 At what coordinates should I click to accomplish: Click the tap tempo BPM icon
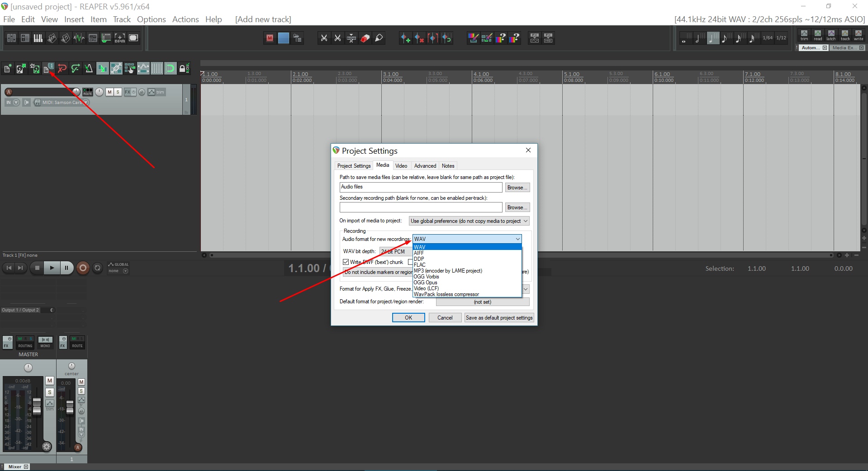(119, 38)
